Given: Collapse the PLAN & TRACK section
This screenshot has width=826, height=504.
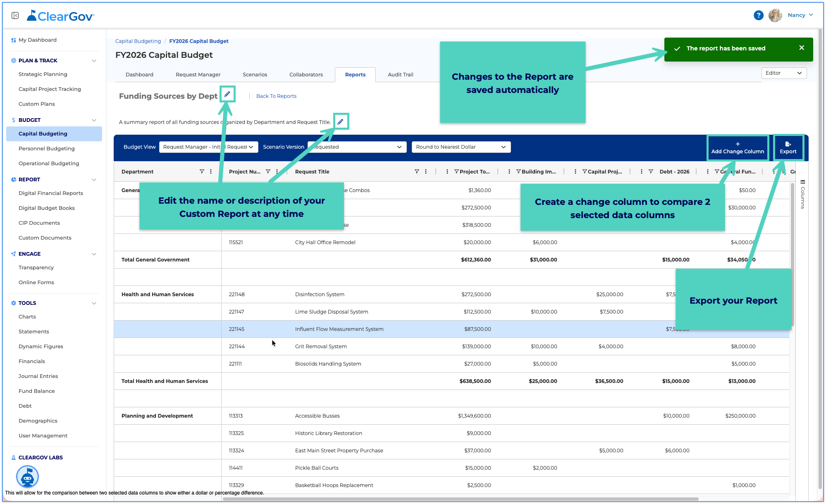Looking at the screenshot, I should coord(94,61).
